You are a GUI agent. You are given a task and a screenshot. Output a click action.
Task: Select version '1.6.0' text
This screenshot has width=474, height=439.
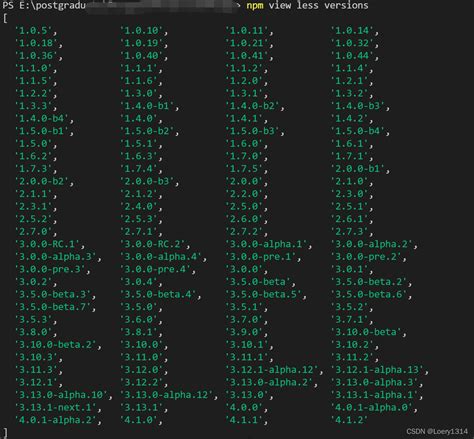[x=244, y=144]
